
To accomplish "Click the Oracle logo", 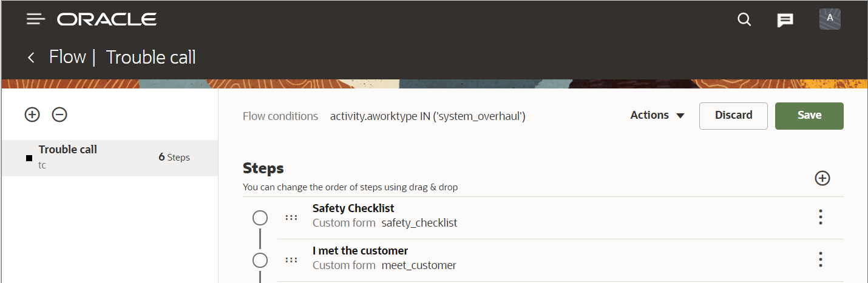I will pos(107,19).
